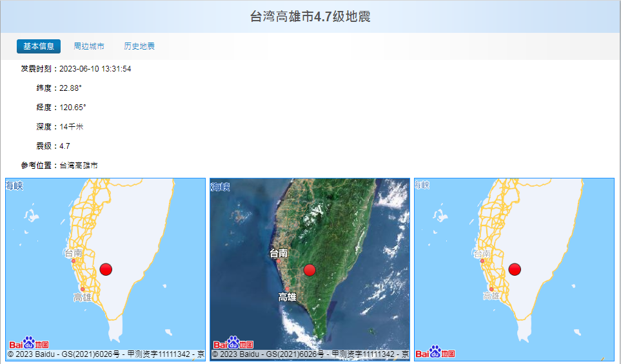Click red epicenter marker on left map
Image resolution: width=621 pixels, height=364 pixels.
pyautogui.click(x=106, y=269)
